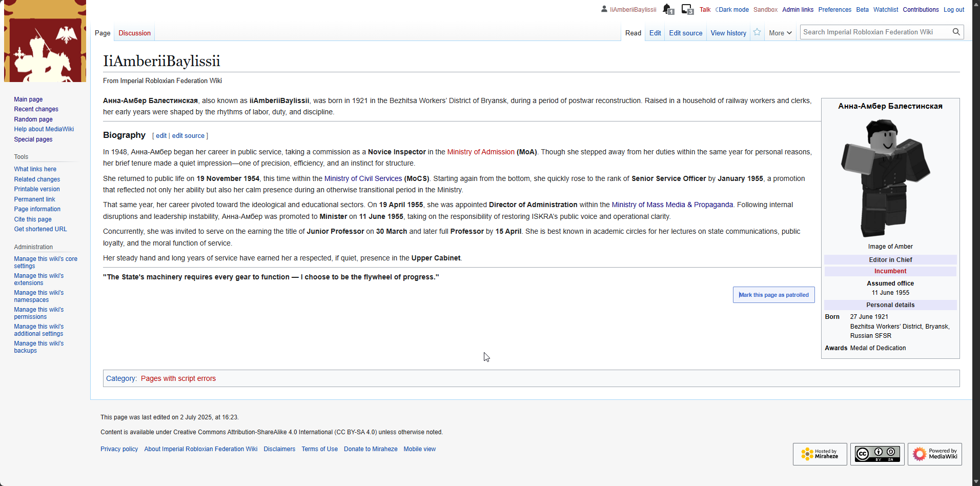Viewport: 980px width, 486px height.
Task: Open notices tray icon with badge 3
Action: click(x=687, y=9)
